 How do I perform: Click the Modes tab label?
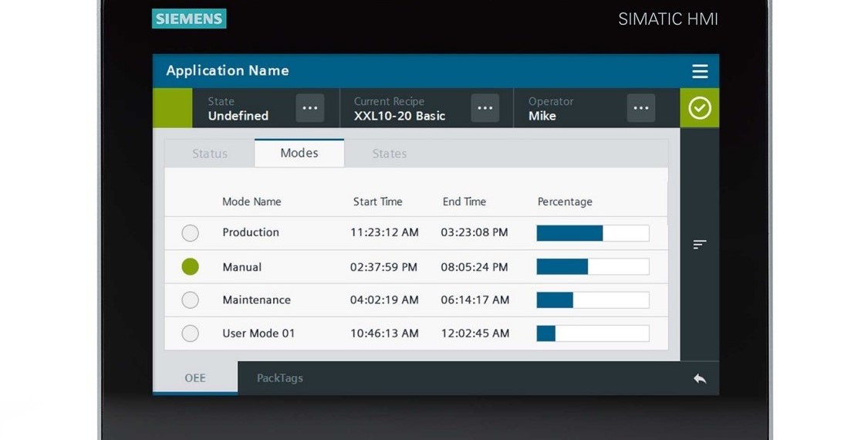click(299, 153)
